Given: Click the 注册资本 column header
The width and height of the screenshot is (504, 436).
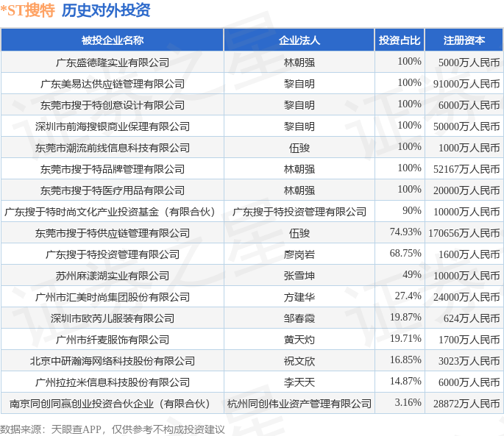Looking at the screenshot, I should (464, 40).
